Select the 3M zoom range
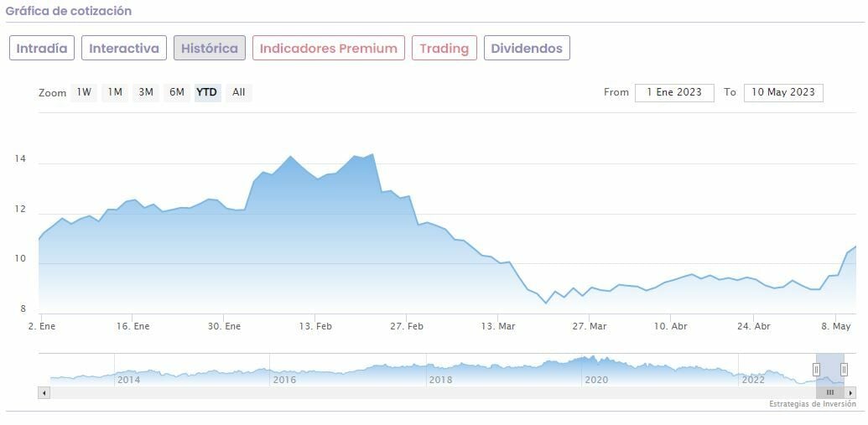Screen dimensions: 868x425 pos(146,92)
